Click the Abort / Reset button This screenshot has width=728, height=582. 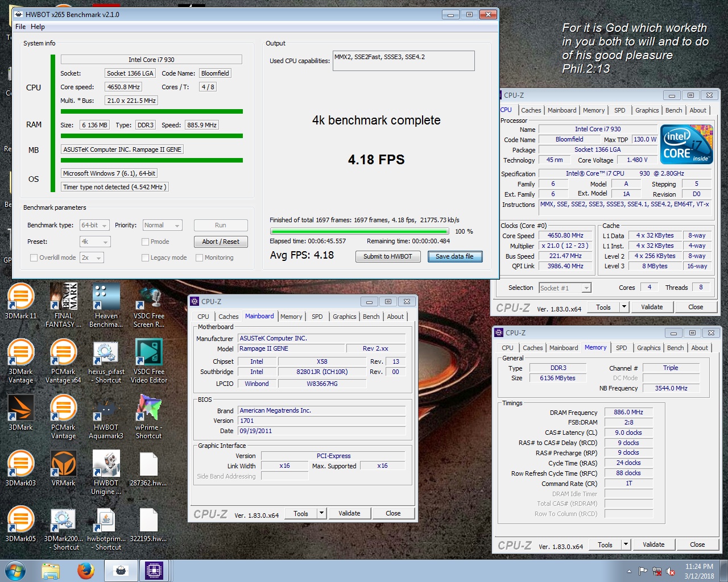[221, 242]
